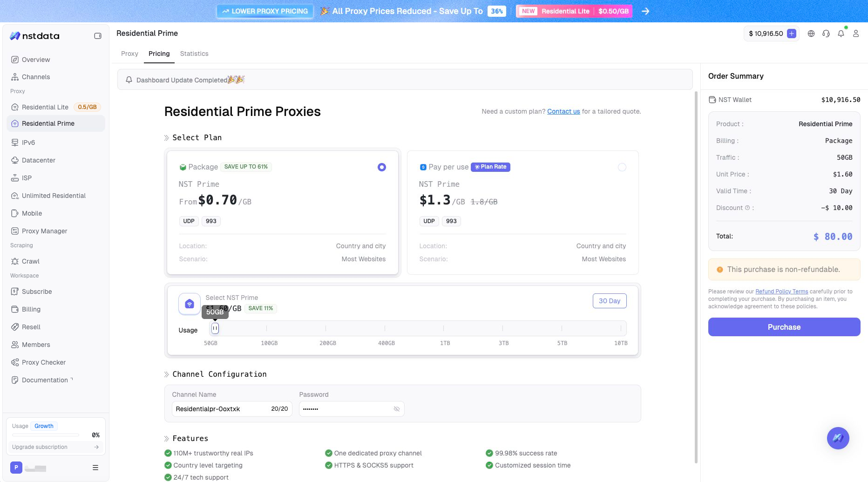Collapse the sidebar panel icon

tap(98, 36)
